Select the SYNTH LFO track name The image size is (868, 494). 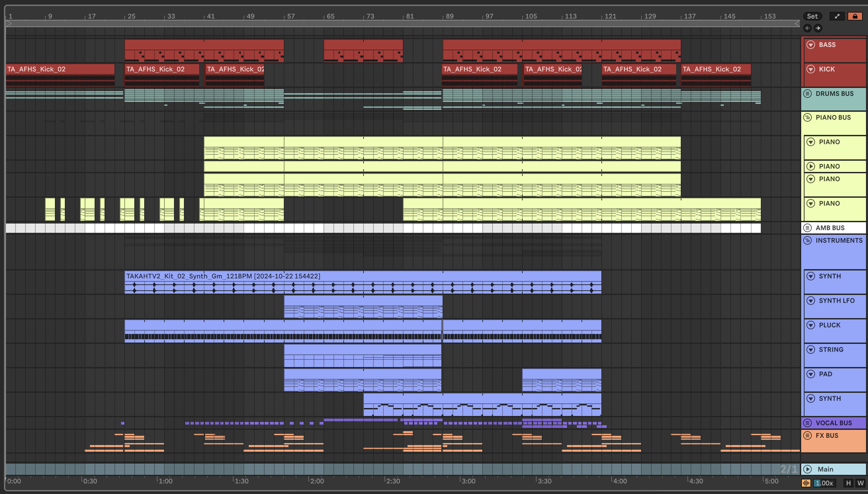(x=837, y=301)
